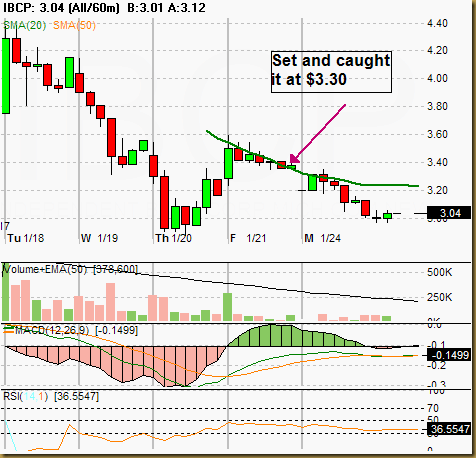This screenshot has width=476, height=458.
Task: Select the W 1/19 date label
Action: [x=99, y=238]
